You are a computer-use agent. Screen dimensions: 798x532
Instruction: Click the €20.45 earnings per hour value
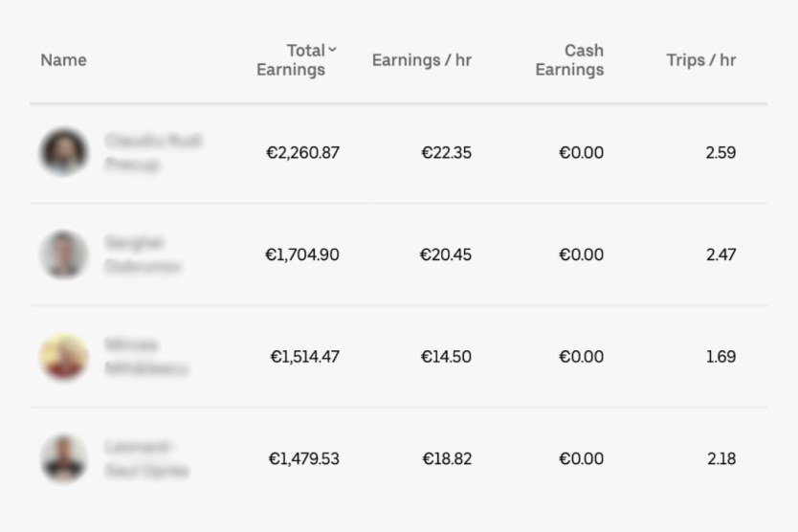pyautogui.click(x=445, y=255)
